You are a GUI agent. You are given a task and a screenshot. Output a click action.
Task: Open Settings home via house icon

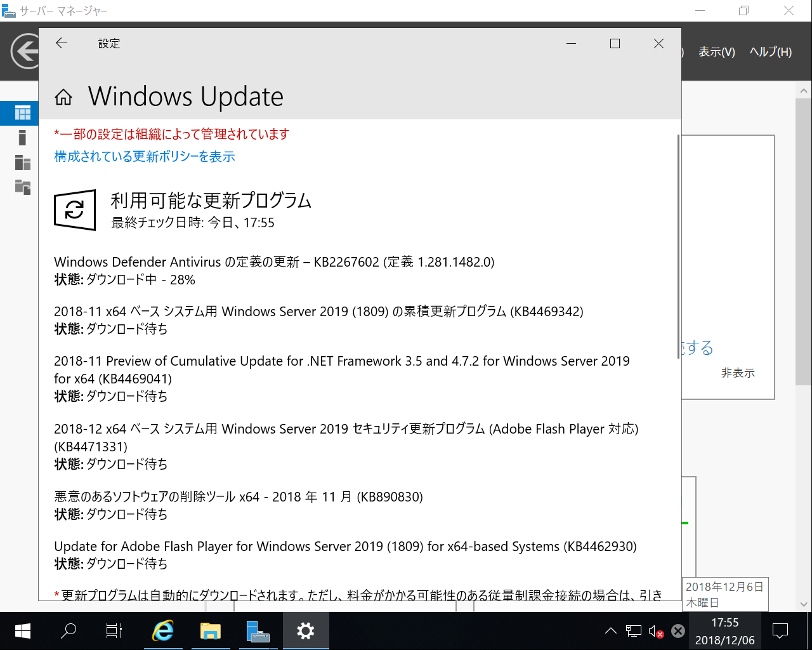(x=63, y=97)
